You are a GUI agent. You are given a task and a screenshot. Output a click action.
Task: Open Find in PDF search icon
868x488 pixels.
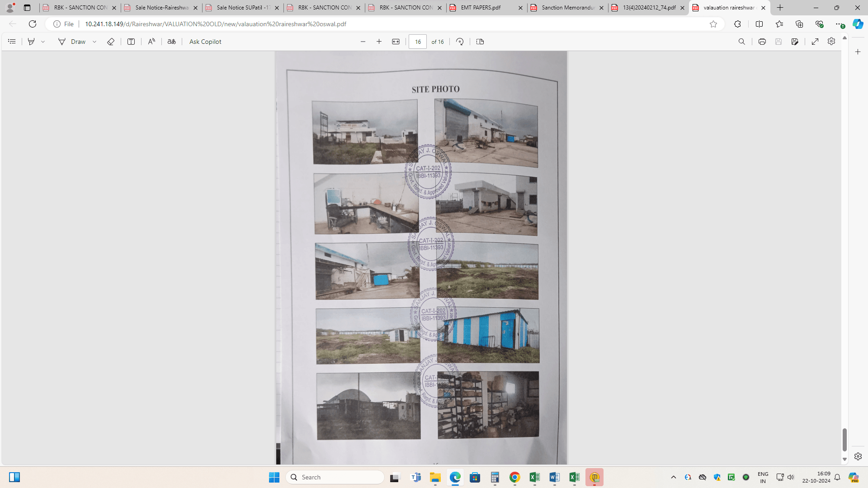[x=742, y=42]
